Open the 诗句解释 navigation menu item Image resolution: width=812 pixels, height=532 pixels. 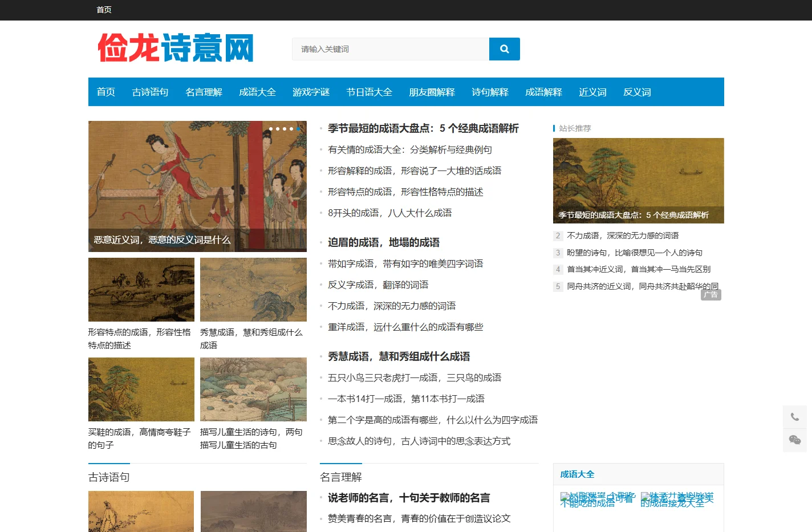490,92
